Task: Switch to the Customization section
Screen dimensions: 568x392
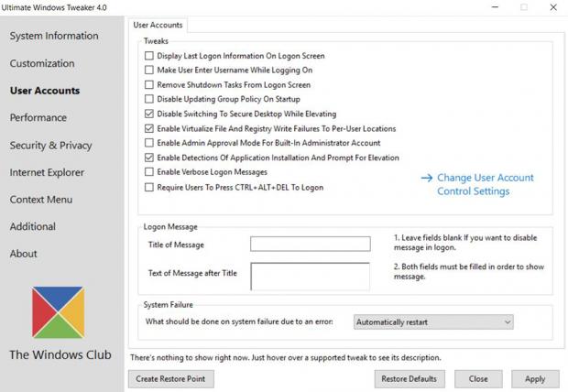Action: (42, 64)
